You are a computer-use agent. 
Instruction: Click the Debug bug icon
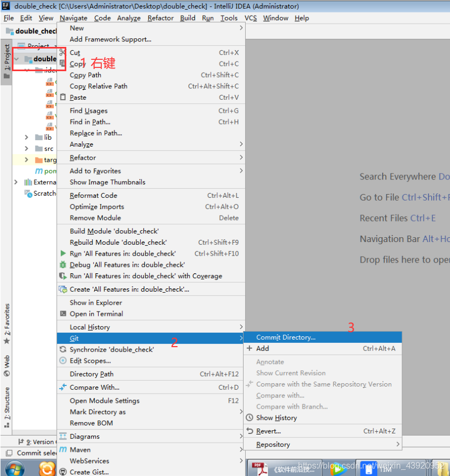point(63,264)
